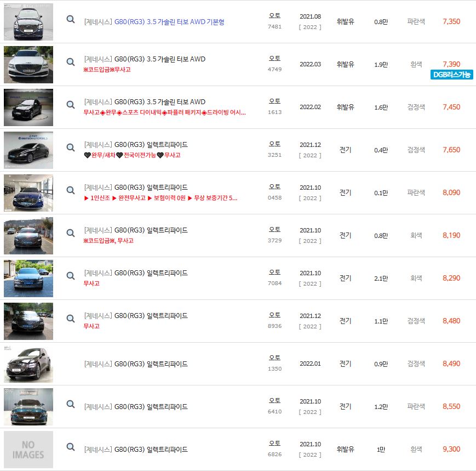
Task: Open the car thumbnail priced 8,290
Action: [x=28, y=279]
